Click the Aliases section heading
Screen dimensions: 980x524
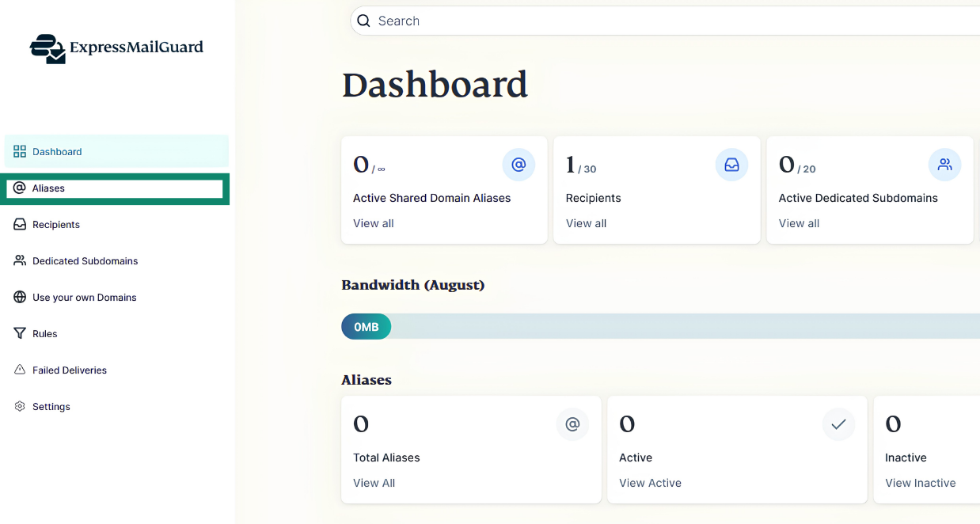point(367,380)
